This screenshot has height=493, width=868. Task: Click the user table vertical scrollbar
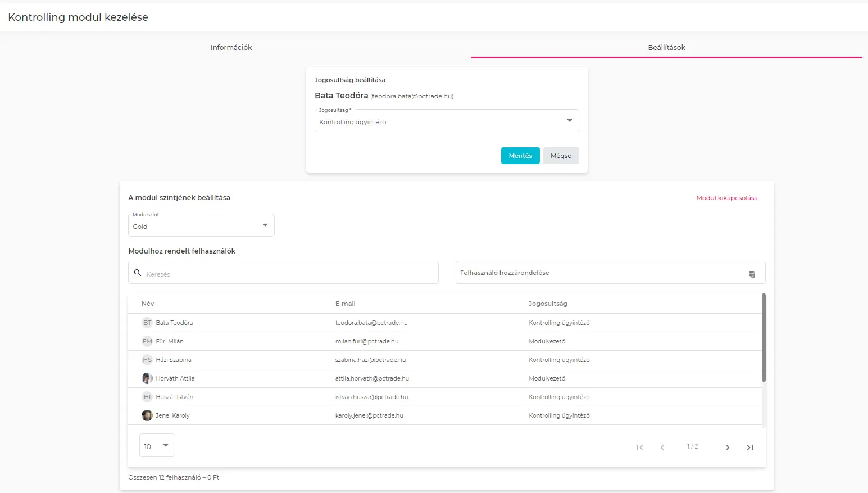click(763, 337)
